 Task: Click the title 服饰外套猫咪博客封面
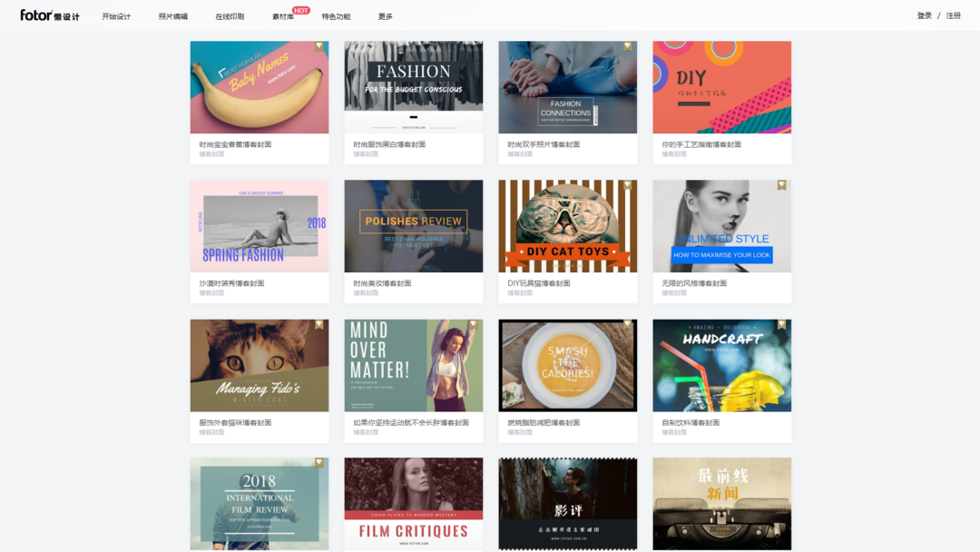(235, 422)
